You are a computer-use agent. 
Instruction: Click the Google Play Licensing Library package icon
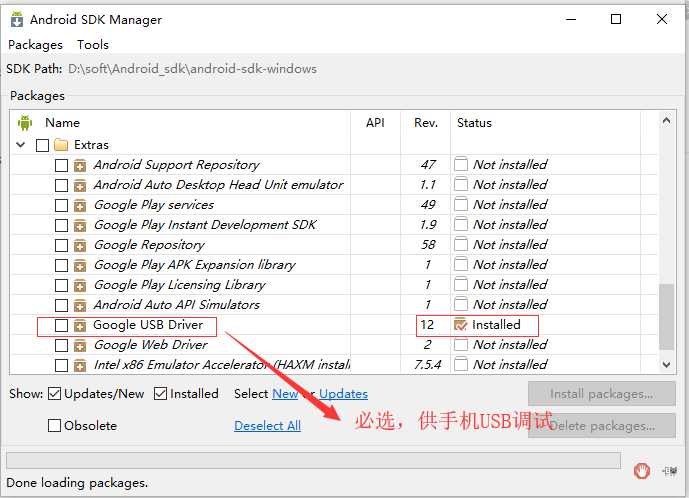[80, 285]
